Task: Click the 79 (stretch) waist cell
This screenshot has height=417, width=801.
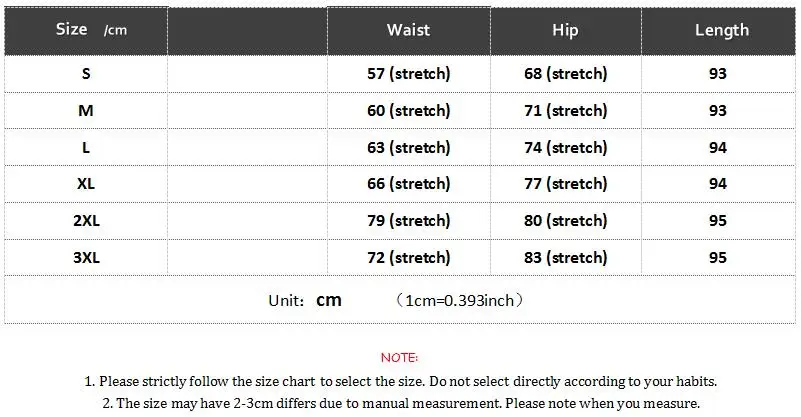Action: (x=409, y=221)
